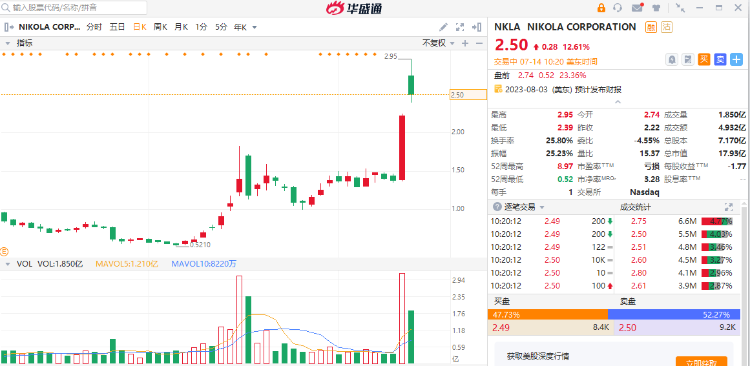
Task: Expand the 逐笔交易 dropdown
Action: click(x=519, y=207)
